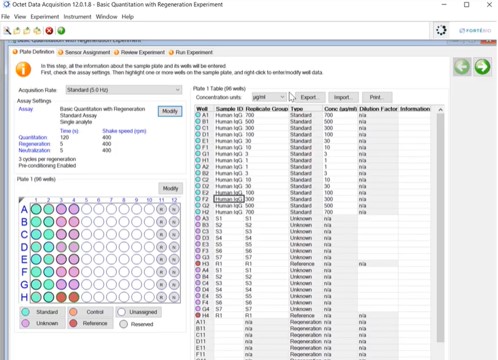The width and height of the screenshot is (498, 360).
Task: Select empty well B5 on plate map
Action: 86,222
